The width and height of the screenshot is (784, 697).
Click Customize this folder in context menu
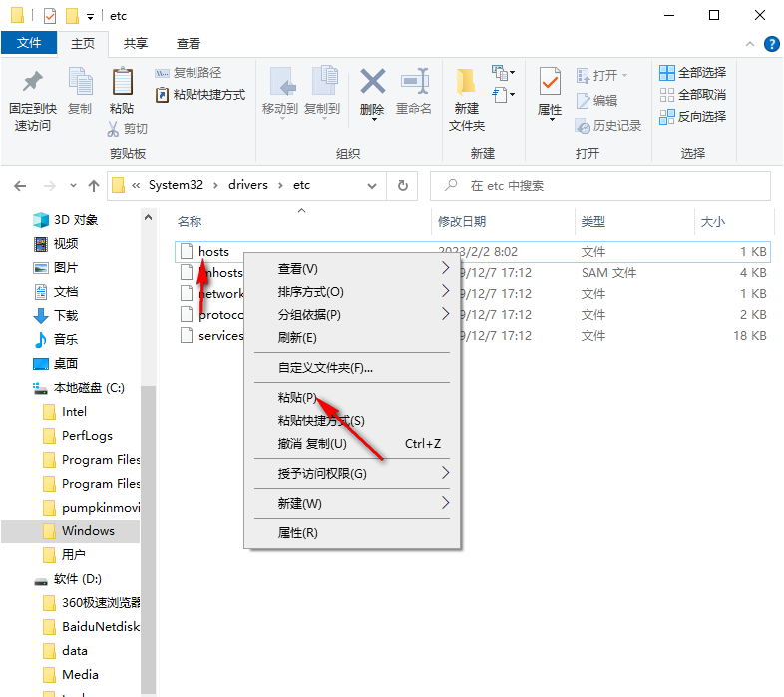[352, 368]
